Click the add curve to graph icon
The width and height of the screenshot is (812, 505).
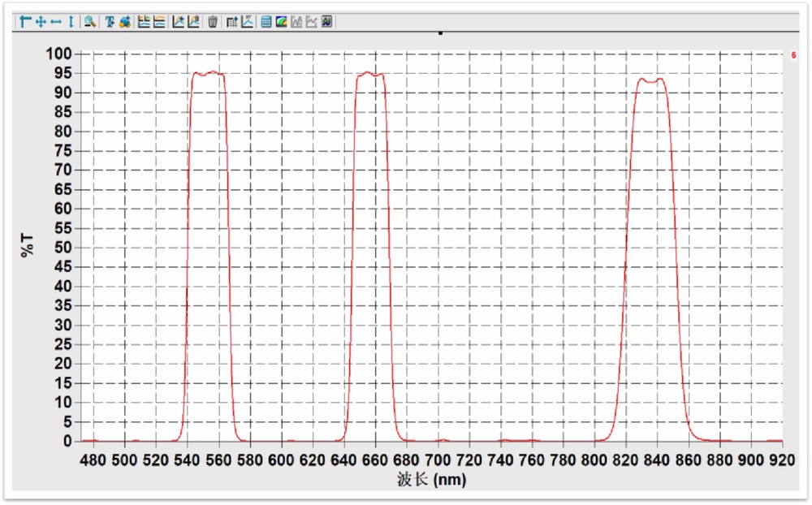tap(179, 22)
